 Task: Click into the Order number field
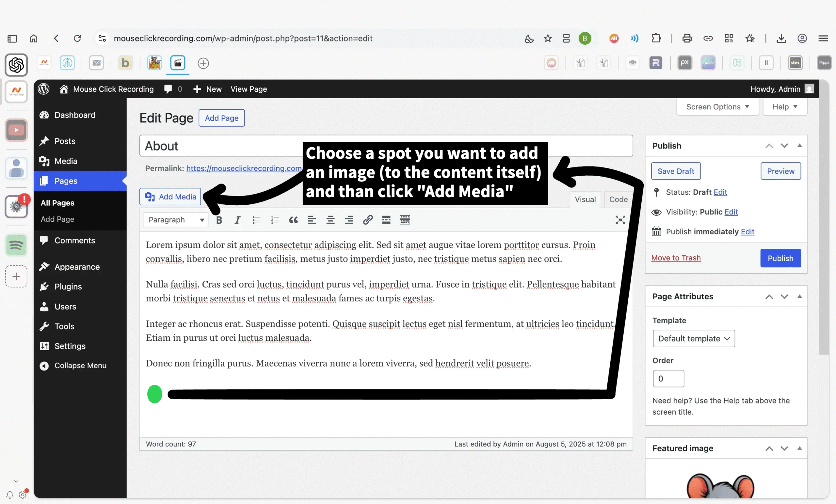668,379
